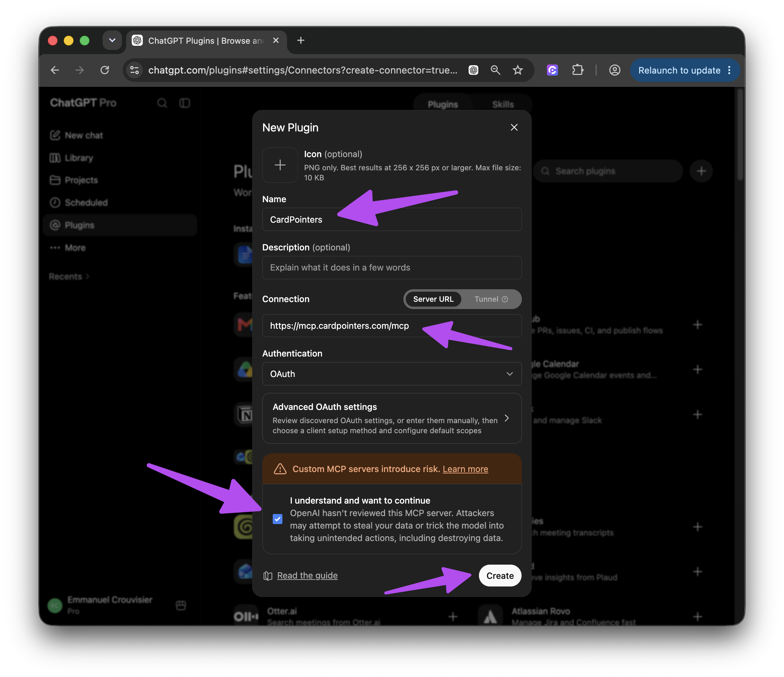Select the Server URL connection option
The height and width of the screenshot is (677, 784).
click(433, 299)
